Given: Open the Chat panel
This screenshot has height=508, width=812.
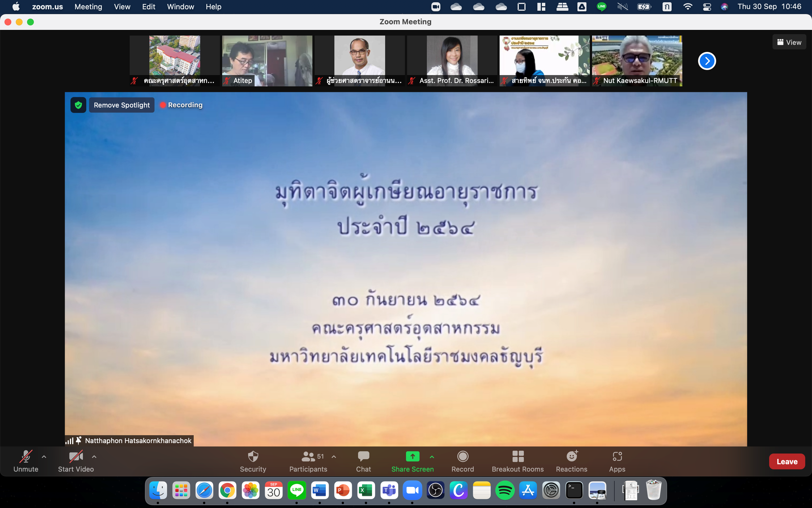Looking at the screenshot, I should [x=363, y=462].
